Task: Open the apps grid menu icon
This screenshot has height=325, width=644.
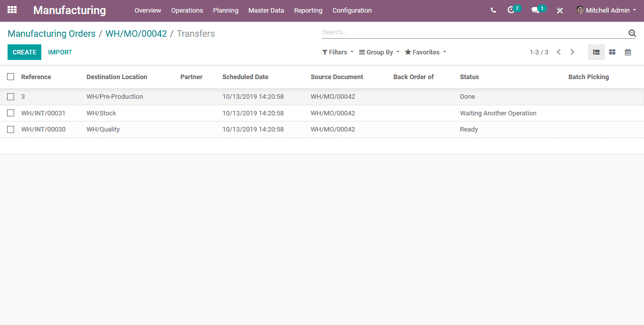Action: point(12,10)
